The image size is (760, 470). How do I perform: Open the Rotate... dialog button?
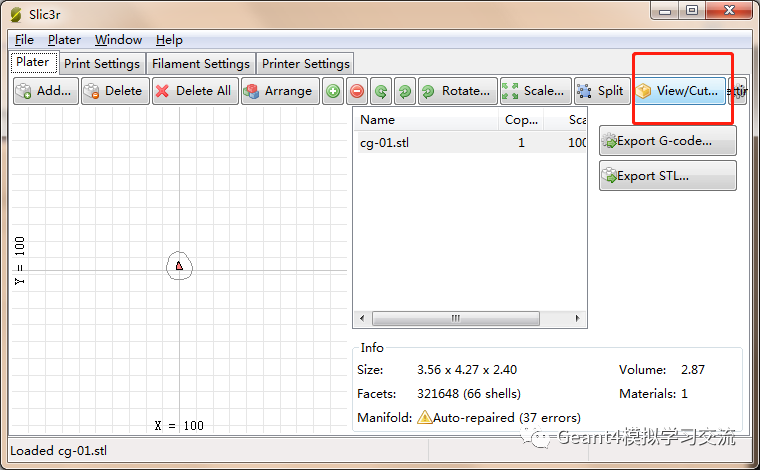tap(458, 91)
